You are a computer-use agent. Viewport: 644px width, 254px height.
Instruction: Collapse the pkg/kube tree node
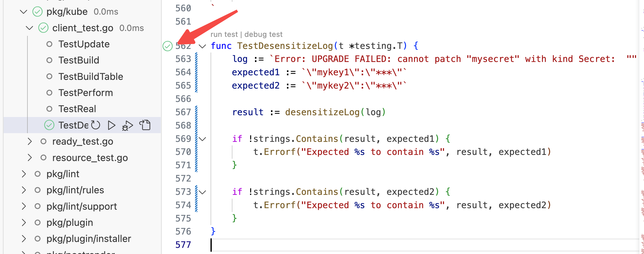[24, 12]
